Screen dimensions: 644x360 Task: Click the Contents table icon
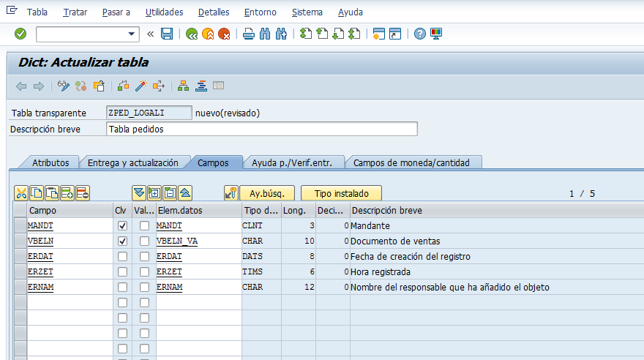pyautogui.click(x=219, y=86)
